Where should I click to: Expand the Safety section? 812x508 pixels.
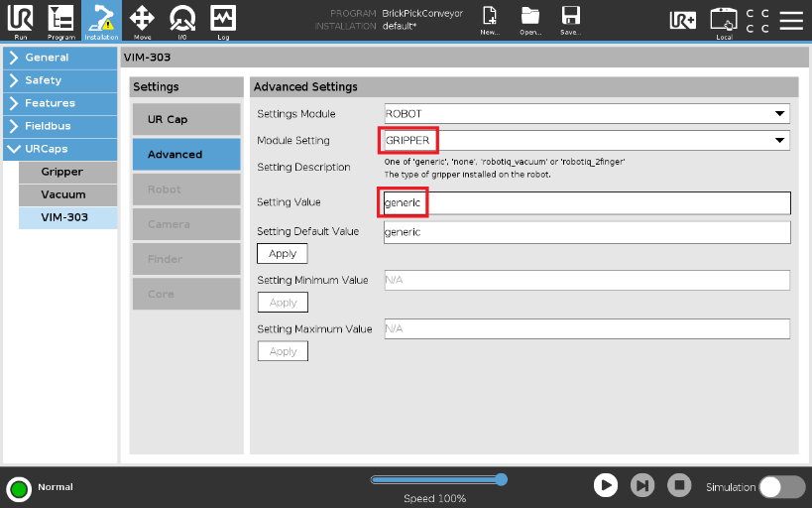click(x=60, y=80)
